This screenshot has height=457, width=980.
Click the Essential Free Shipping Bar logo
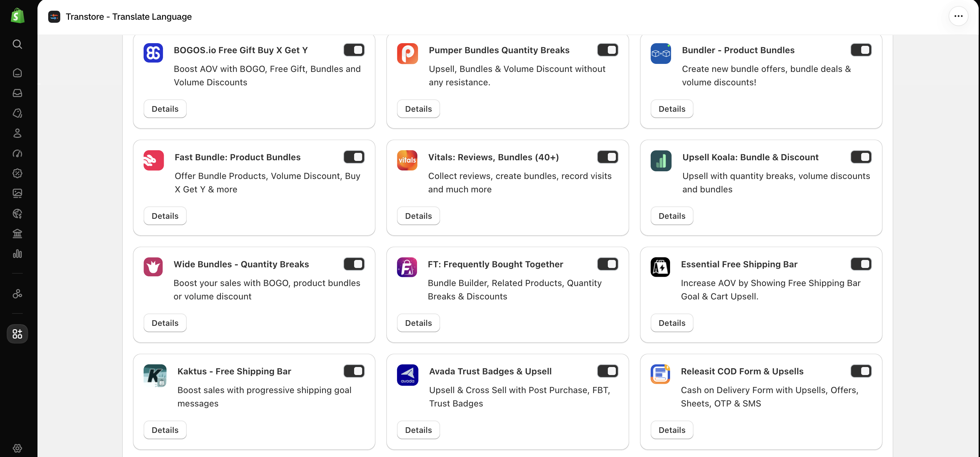tap(660, 267)
